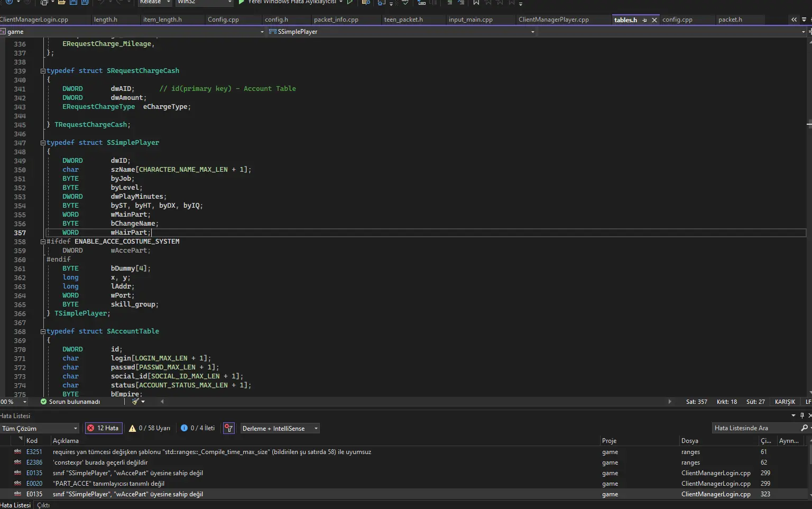Pin the tables.h tab
Viewport: 812px width, 509px height.
[644, 20]
